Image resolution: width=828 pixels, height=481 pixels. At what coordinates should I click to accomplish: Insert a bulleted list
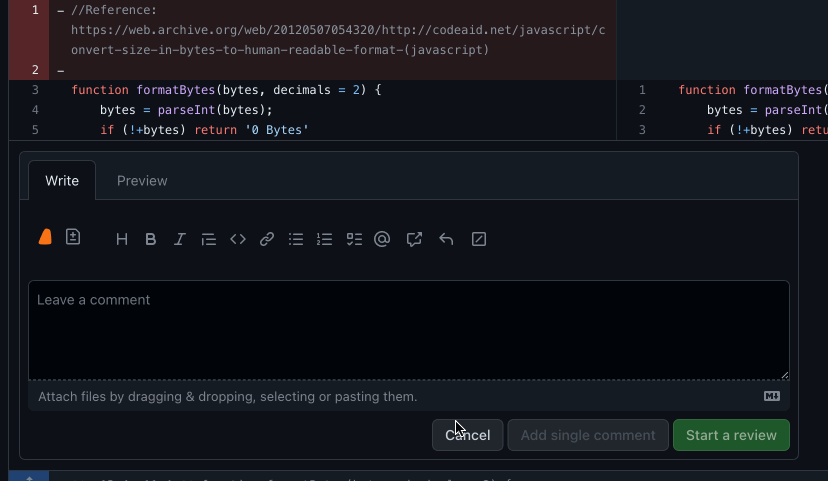(x=296, y=239)
